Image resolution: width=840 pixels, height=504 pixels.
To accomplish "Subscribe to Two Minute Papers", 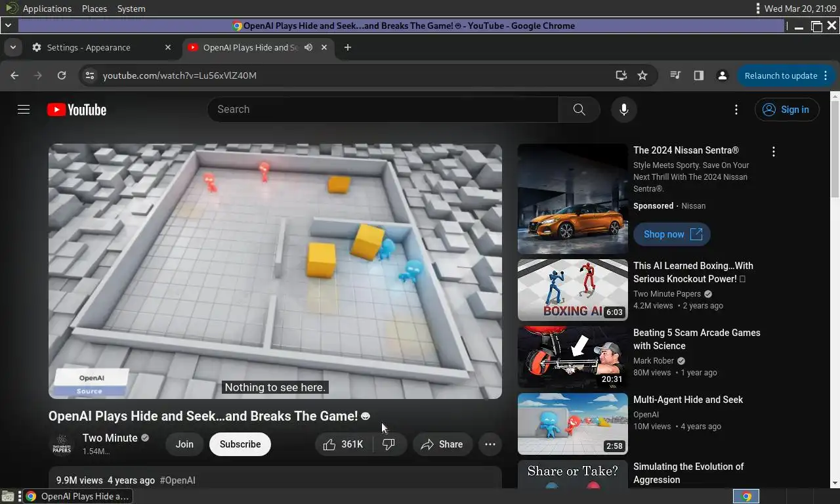I will [240, 444].
